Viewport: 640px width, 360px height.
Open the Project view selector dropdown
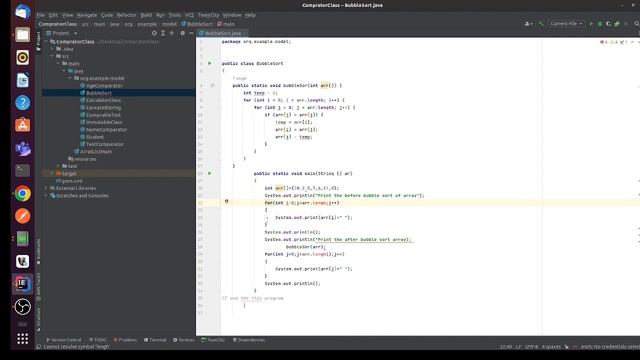point(61,33)
